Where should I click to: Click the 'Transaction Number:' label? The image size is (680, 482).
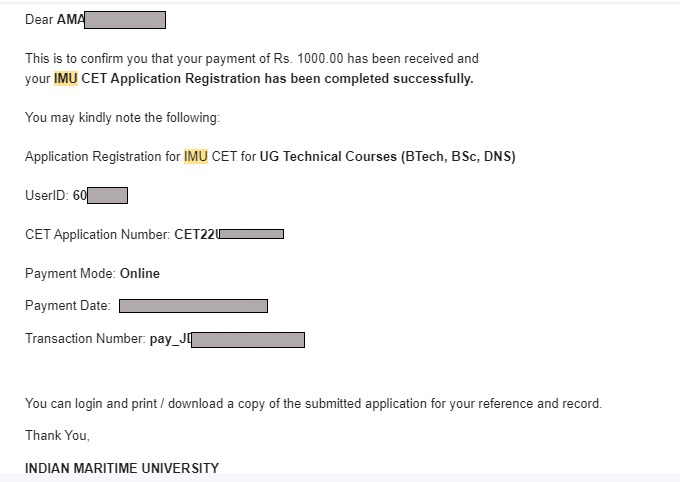click(85, 338)
